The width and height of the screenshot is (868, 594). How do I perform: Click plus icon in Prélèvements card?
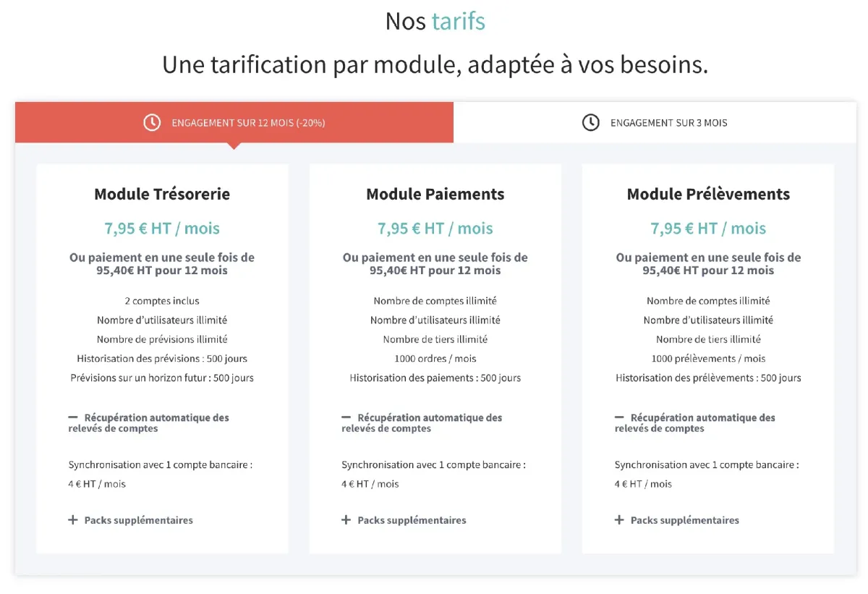click(619, 520)
